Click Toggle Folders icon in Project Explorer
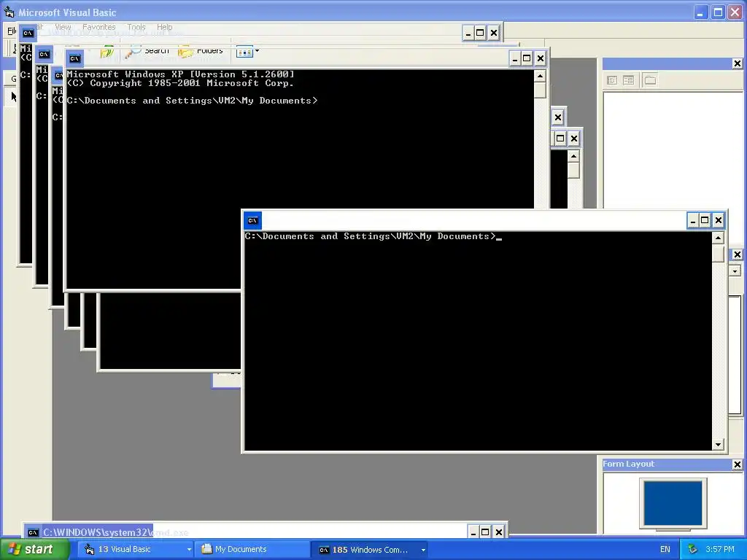This screenshot has height=560, width=747. tap(650, 80)
